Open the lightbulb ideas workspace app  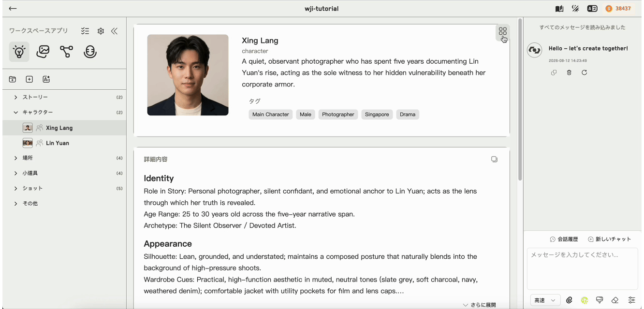[19, 52]
